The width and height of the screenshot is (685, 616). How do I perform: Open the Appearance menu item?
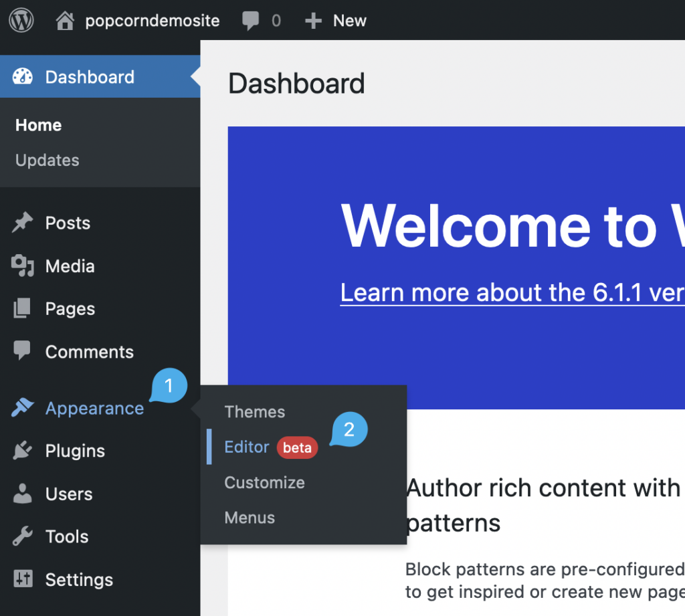coord(95,409)
